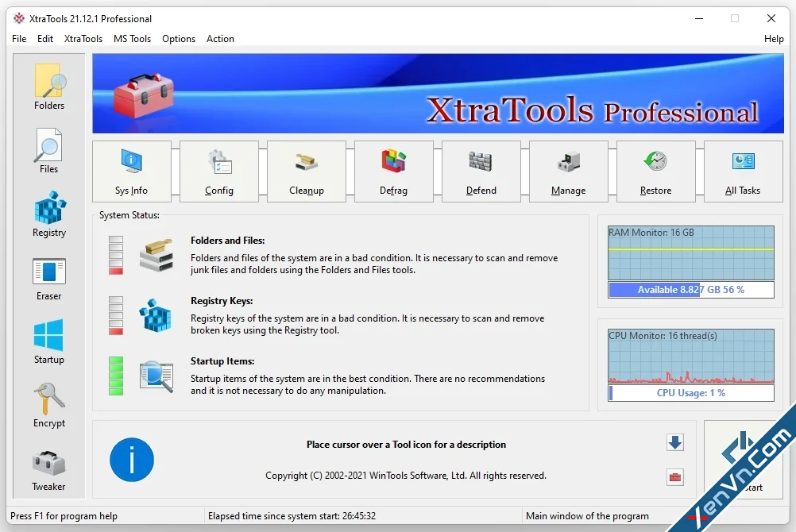This screenshot has height=532, width=796.
Task: Launch the Tweaker tool in sidebar
Action: point(49,469)
